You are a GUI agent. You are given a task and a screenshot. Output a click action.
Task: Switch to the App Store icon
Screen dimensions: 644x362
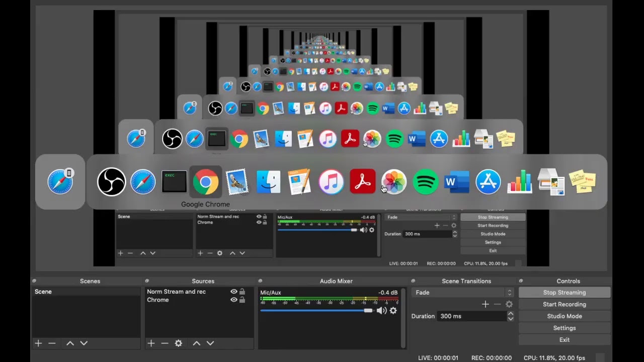(x=488, y=182)
